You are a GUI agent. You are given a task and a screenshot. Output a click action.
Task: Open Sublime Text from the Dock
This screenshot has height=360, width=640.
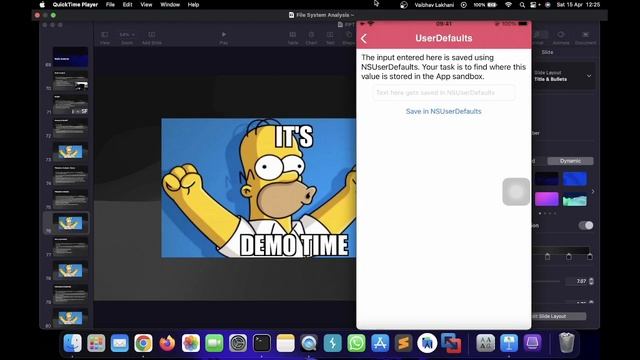[404, 343]
